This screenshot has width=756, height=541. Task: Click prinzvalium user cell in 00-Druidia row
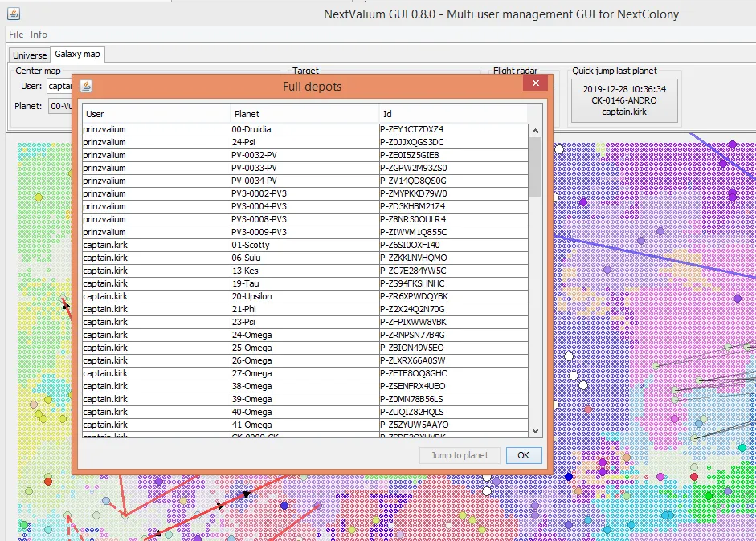pos(156,129)
